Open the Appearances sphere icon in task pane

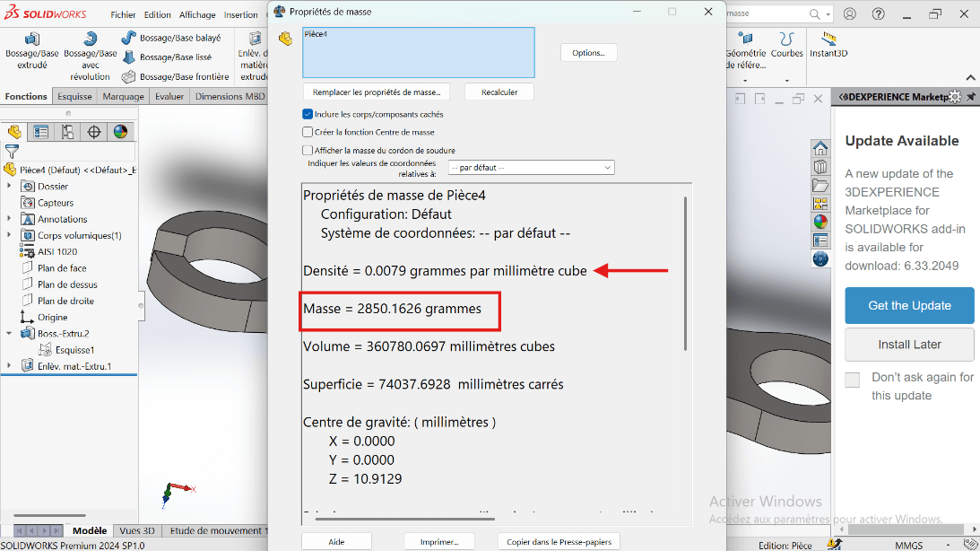tap(820, 222)
